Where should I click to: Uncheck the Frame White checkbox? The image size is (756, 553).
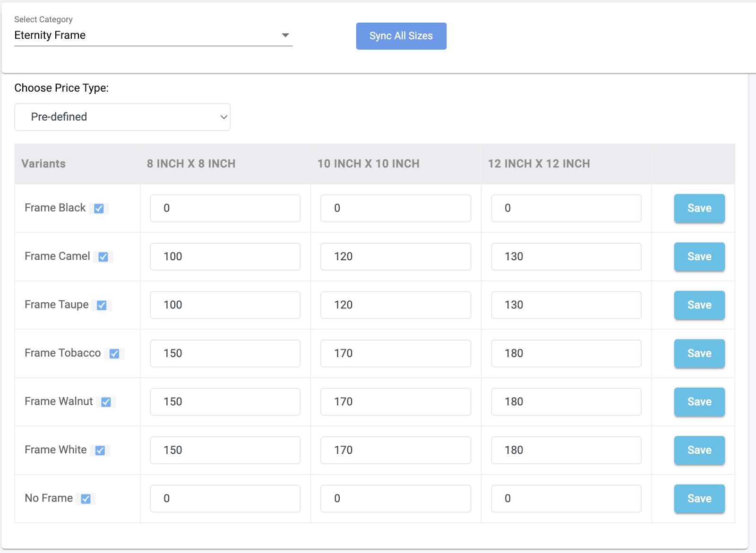100,451
